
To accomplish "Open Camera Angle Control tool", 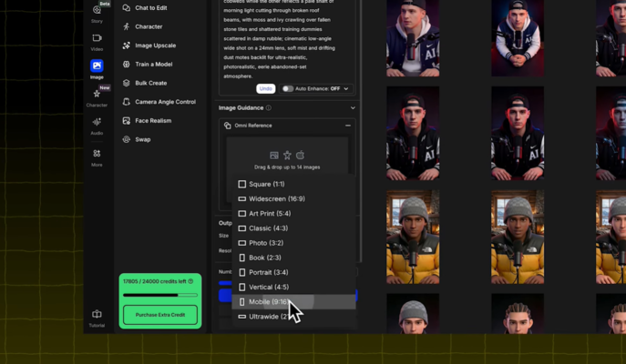I will [159, 102].
